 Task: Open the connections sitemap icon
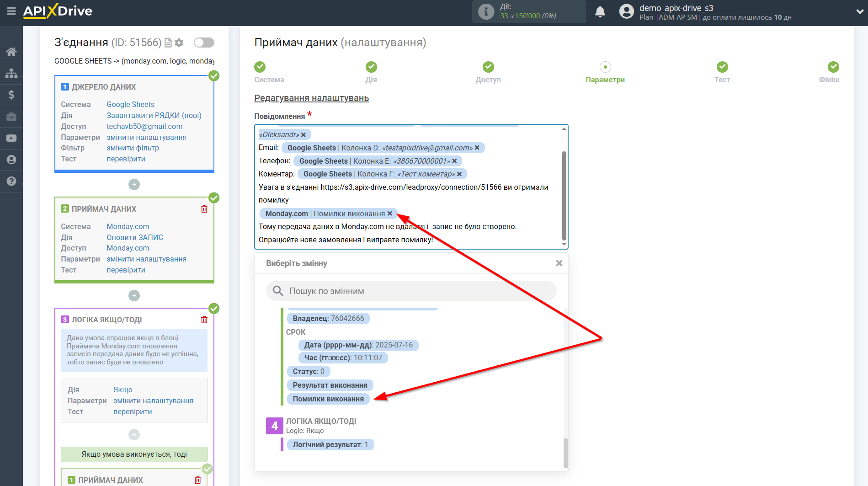(11, 73)
